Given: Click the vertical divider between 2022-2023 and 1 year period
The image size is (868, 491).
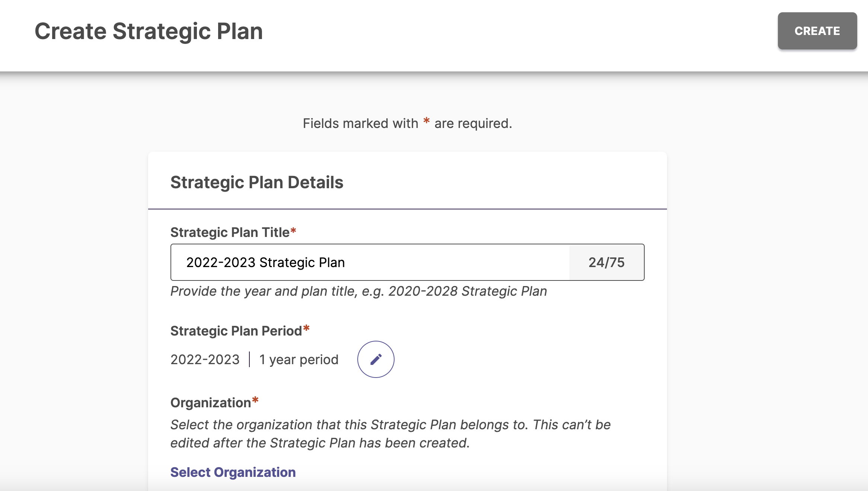Looking at the screenshot, I should click(249, 360).
